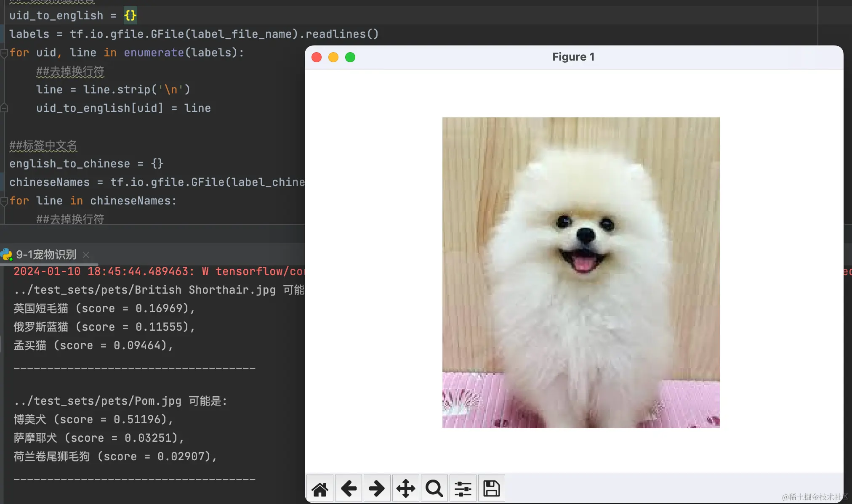Select the Zoom to rectangle magnifier tool

(x=434, y=488)
